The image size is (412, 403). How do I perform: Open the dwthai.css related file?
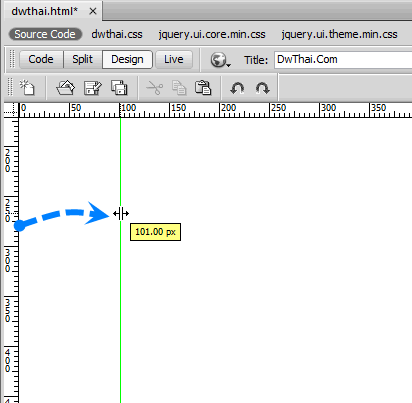pyautogui.click(x=117, y=34)
